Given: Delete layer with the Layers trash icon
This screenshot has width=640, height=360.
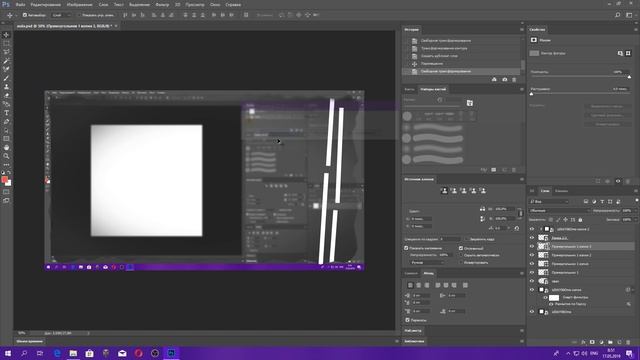Looking at the screenshot, I should 628,342.
